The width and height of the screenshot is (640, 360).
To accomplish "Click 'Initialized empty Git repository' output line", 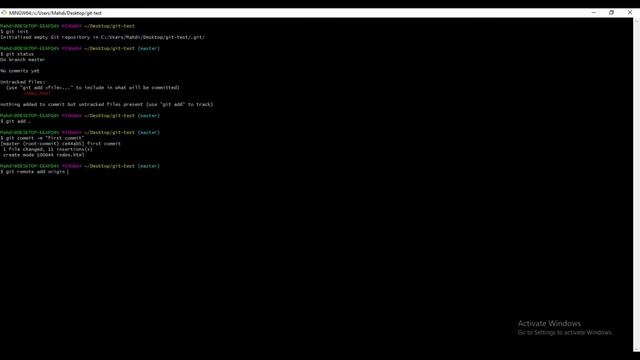I will (102, 37).
